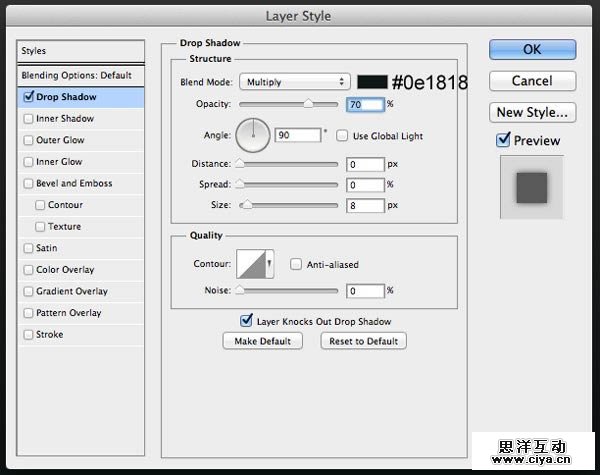Screen dimensions: 600x475
Task: Uncheck the Preview checkbox
Action: (503, 141)
